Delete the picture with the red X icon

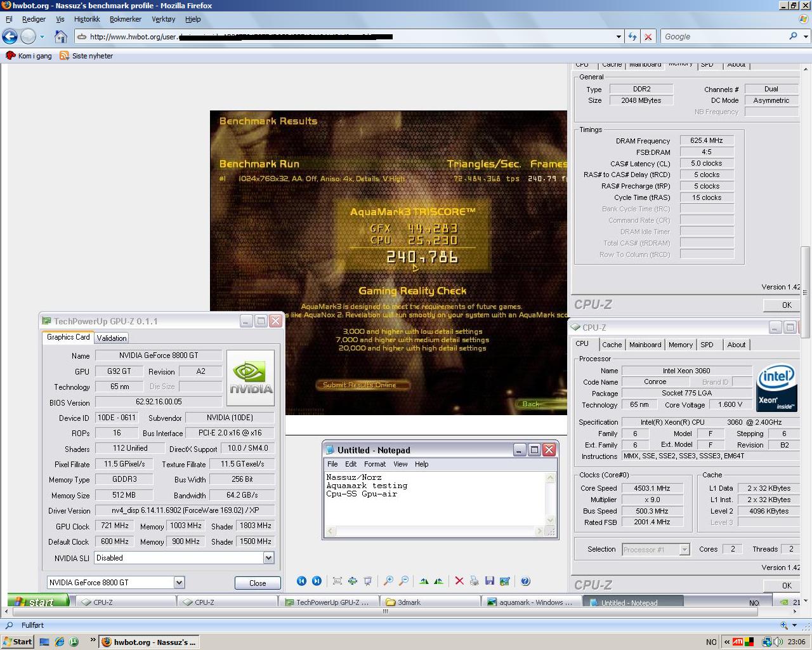(x=459, y=581)
